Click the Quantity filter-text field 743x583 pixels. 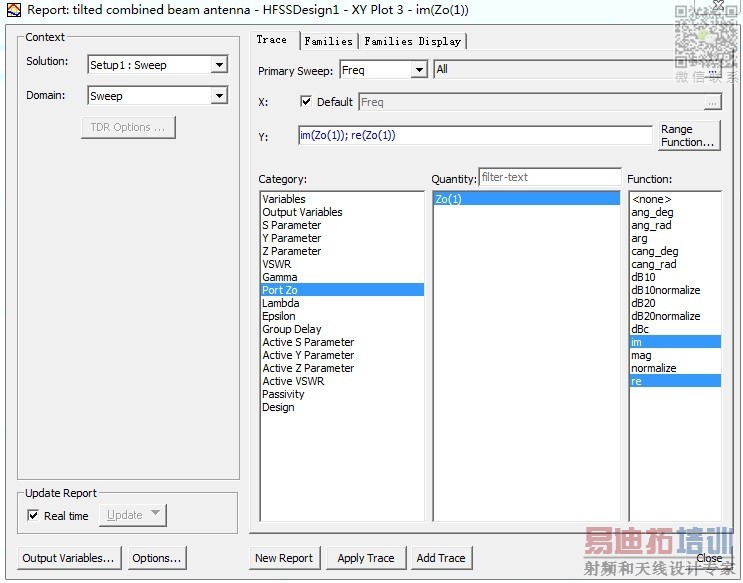[550, 177]
